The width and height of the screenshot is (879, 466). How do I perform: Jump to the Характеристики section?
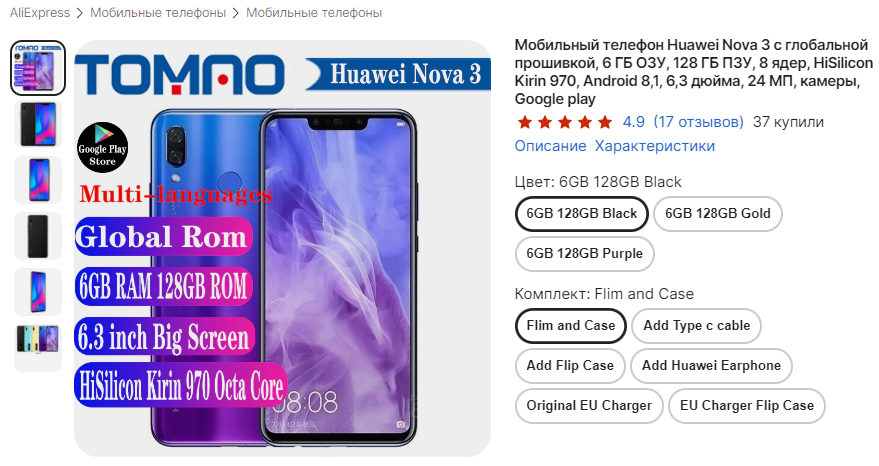tap(655, 146)
